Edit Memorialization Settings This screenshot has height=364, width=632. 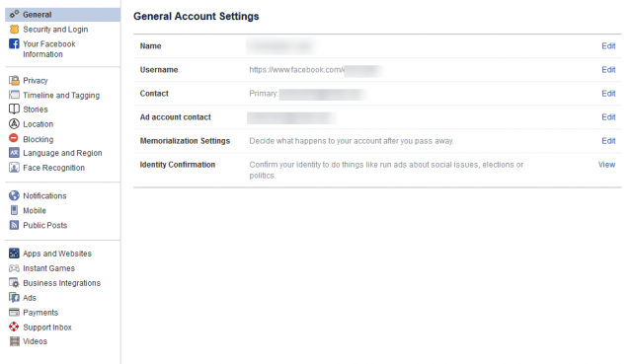pyautogui.click(x=608, y=141)
